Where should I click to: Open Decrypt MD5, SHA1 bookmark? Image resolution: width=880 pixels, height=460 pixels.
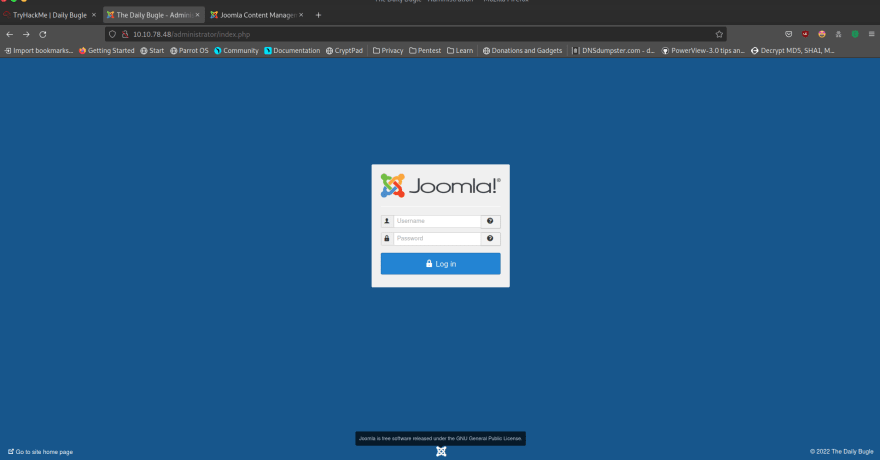tap(793, 50)
